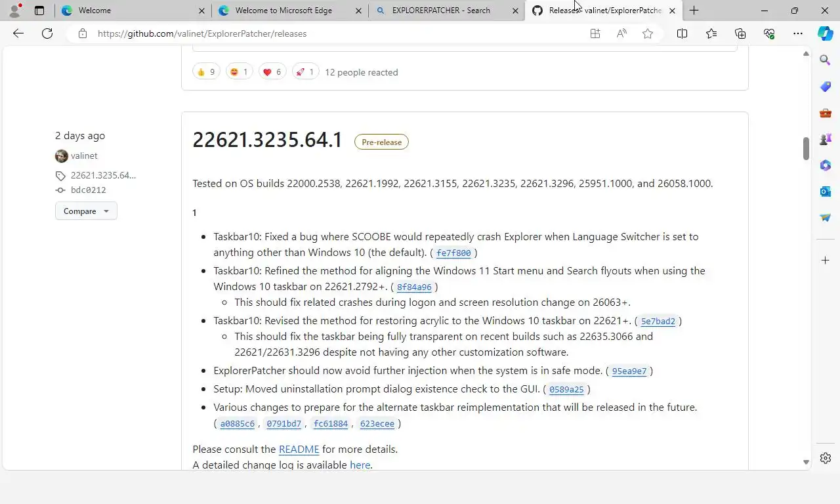Open Tools briefcase in sidebar
This screenshot has height=504, width=840.
826,113
